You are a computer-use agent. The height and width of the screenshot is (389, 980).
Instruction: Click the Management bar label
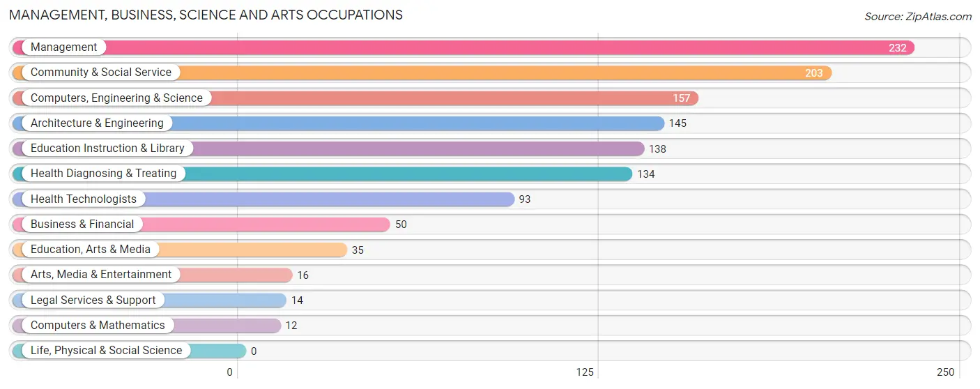63,47
